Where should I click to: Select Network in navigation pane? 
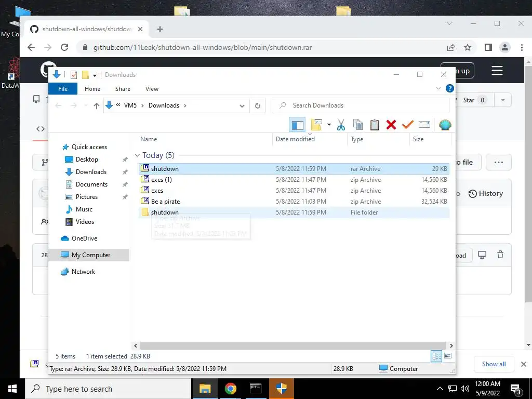click(x=83, y=272)
